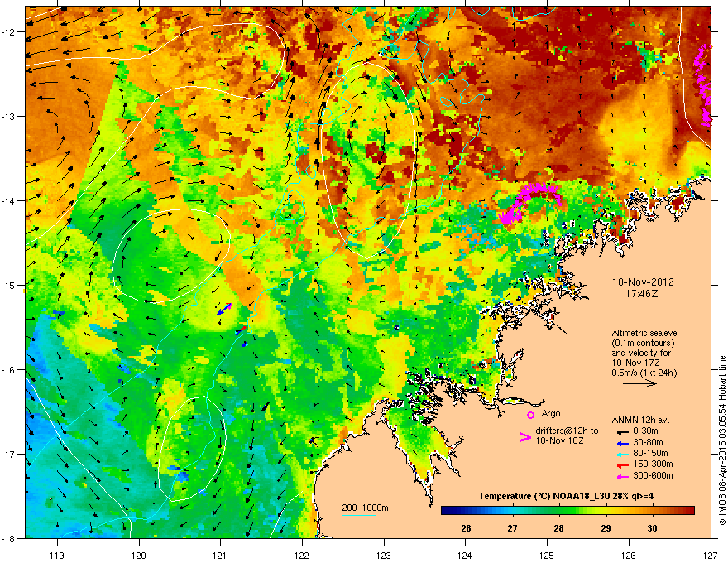Image resolution: width=728 pixels, height=563 pixels.
Task: Click the cyan 80-150m arrow legend symbol
Action: 621,454
